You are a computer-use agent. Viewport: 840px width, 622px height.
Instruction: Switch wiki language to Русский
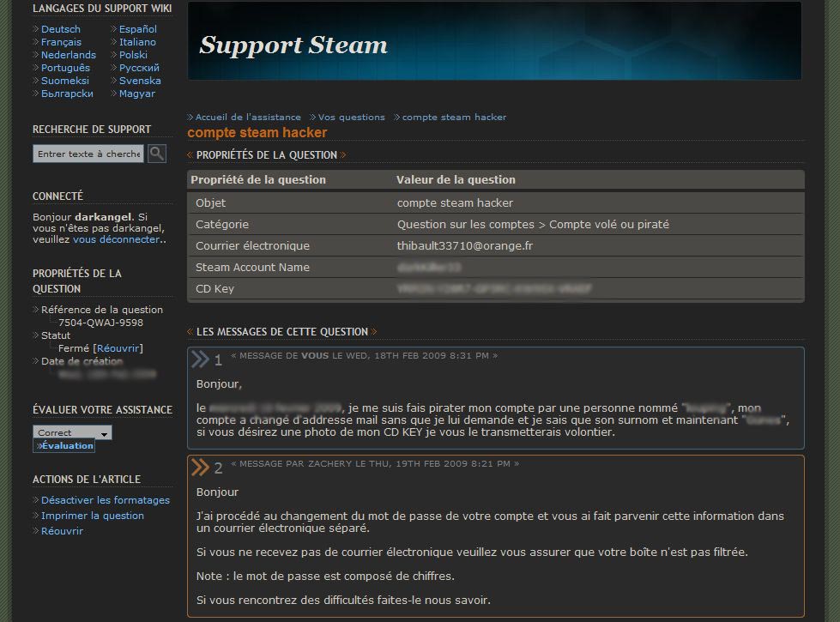point(139,68)
